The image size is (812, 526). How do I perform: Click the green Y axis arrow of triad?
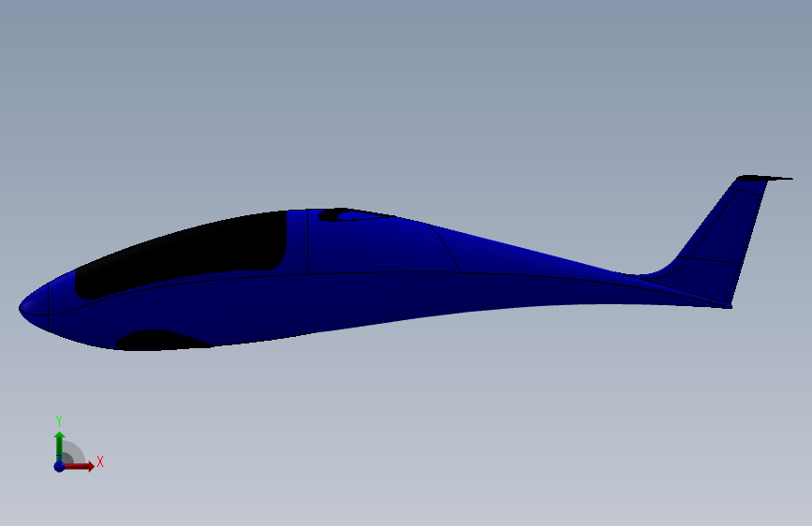[x=59, y=446]
